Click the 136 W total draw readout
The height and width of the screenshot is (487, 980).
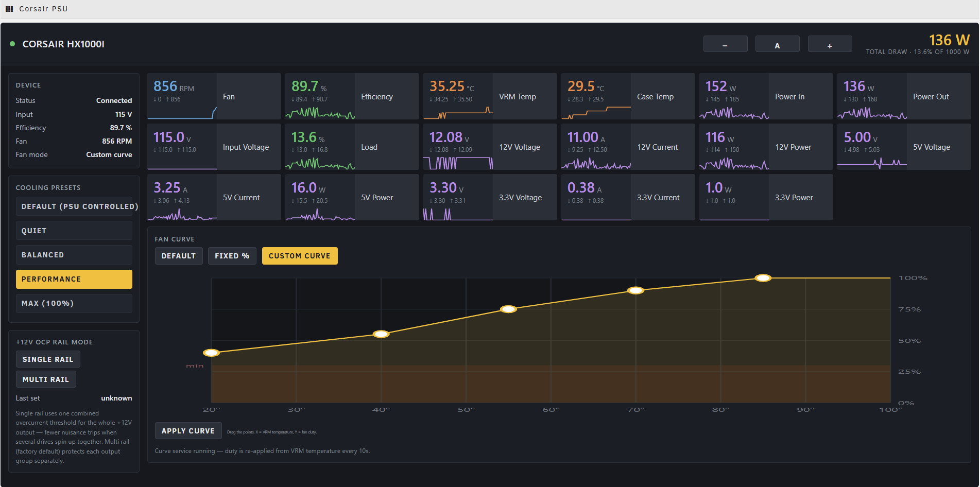coord(949,40)
